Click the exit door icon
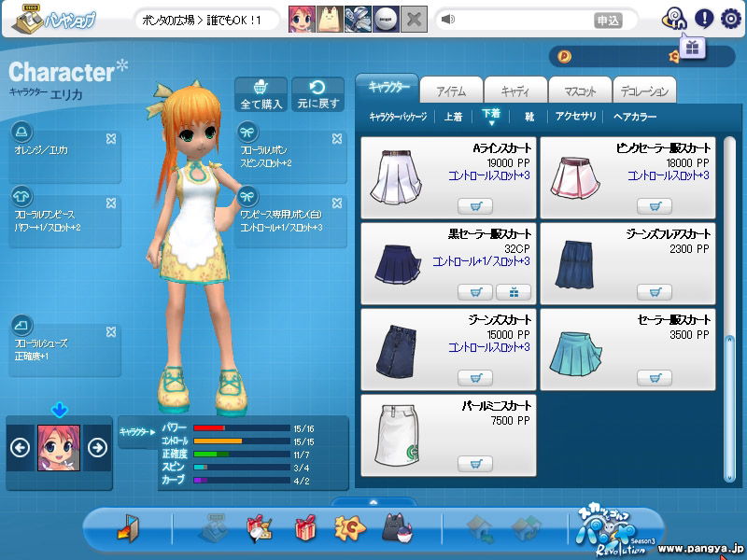This screenshot has height=560, width=747. coord(128,527)
